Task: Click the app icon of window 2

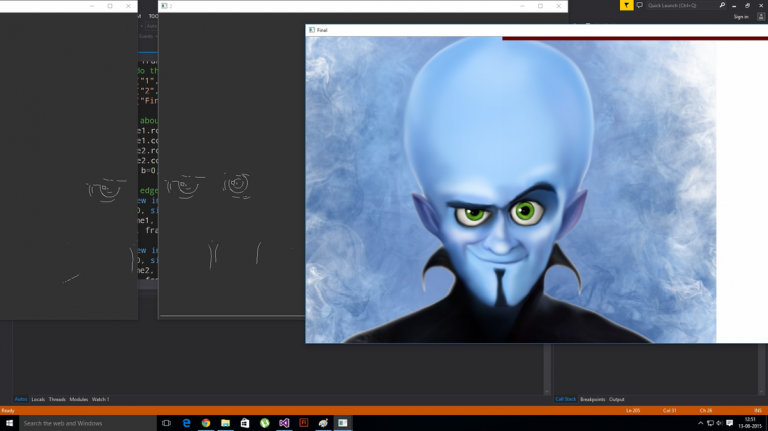Action: click(164, 6)
